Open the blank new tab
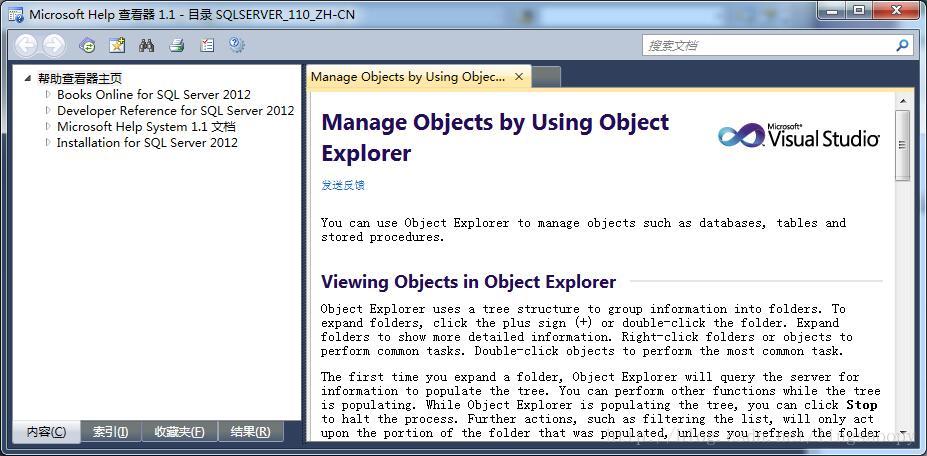 coord(546,77)
